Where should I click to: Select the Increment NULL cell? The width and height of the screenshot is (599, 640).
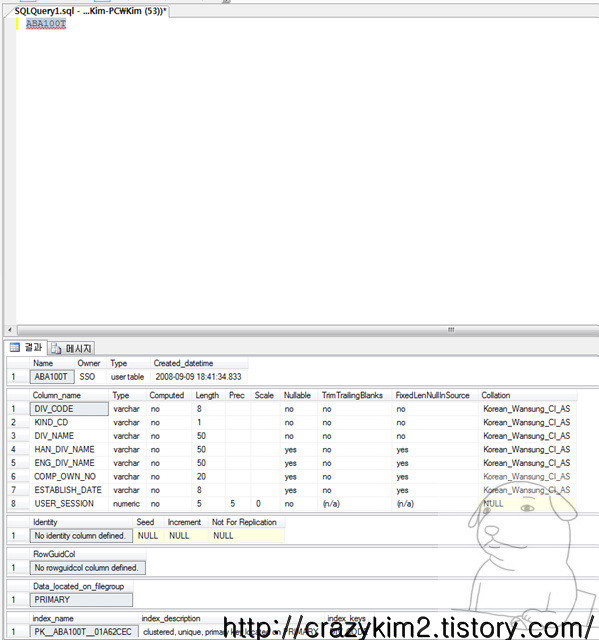point(186,536)
